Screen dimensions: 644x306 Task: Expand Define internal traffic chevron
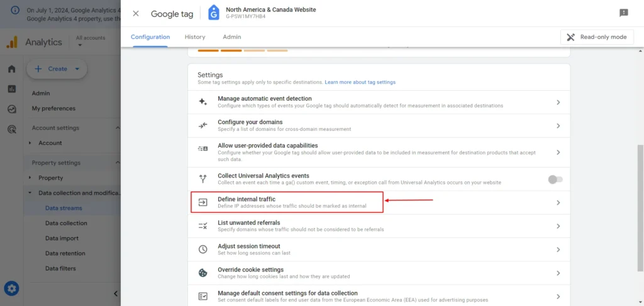558,203
